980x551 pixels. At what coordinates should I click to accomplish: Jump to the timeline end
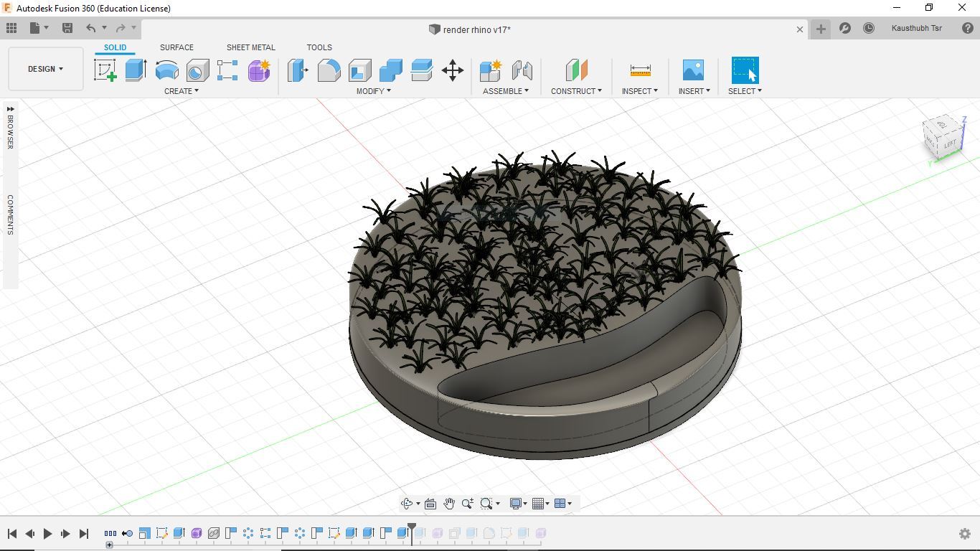tap(83, 534)
